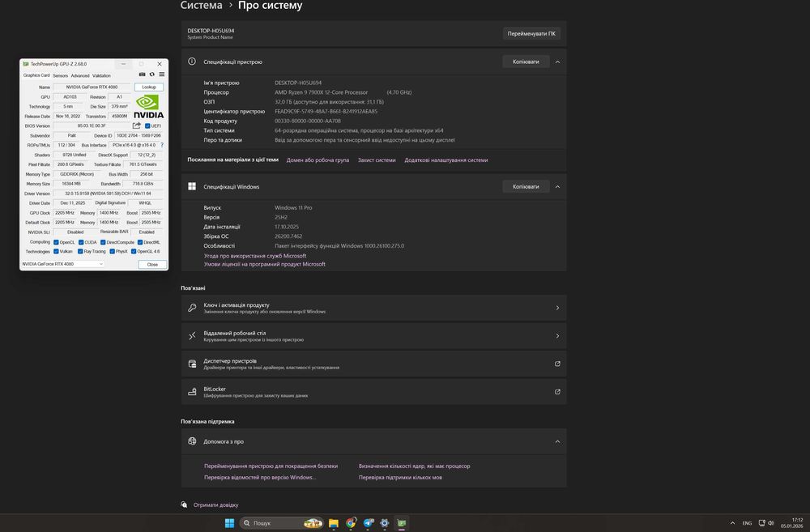The width and height of the screenshot is (810, 532).
Task: Open network status in system tray
Action: point(761,523)
